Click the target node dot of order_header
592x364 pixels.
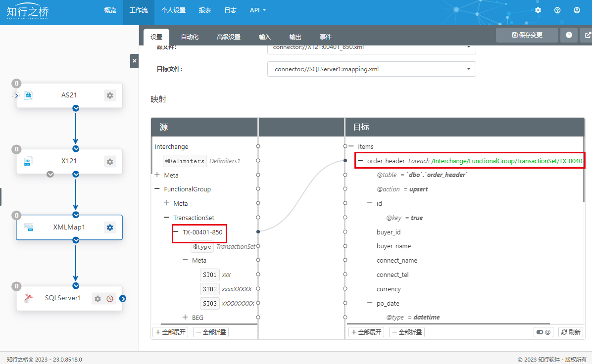(x=345, y=160)
